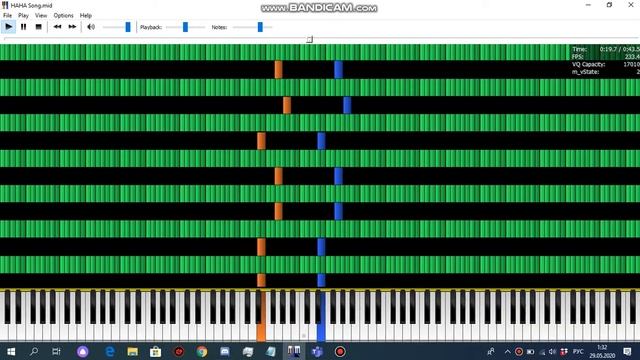Skip forward with the fast-forward icon
This screenshot has width=640, height=360.
pyautogui.click(x=72, y=27)
